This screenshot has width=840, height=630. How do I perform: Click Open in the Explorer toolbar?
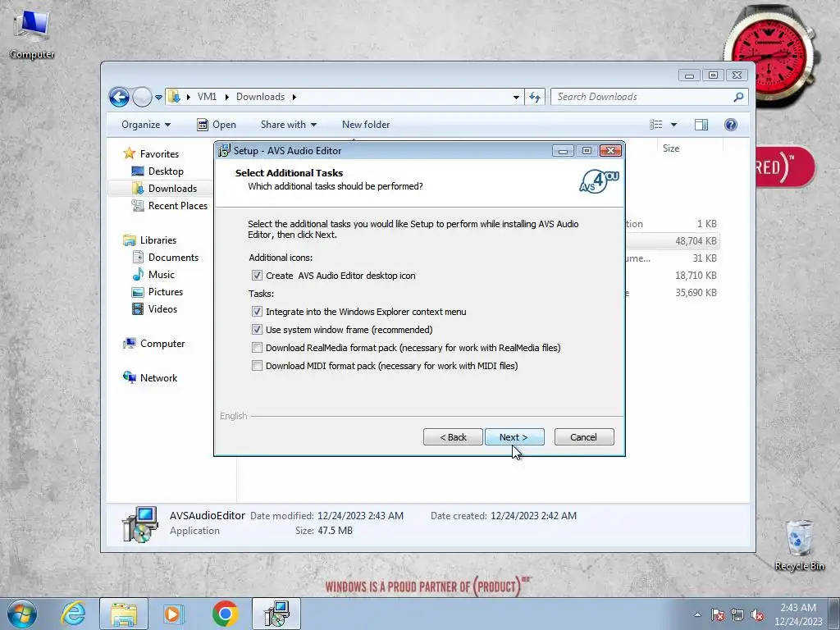pos(217,125)
